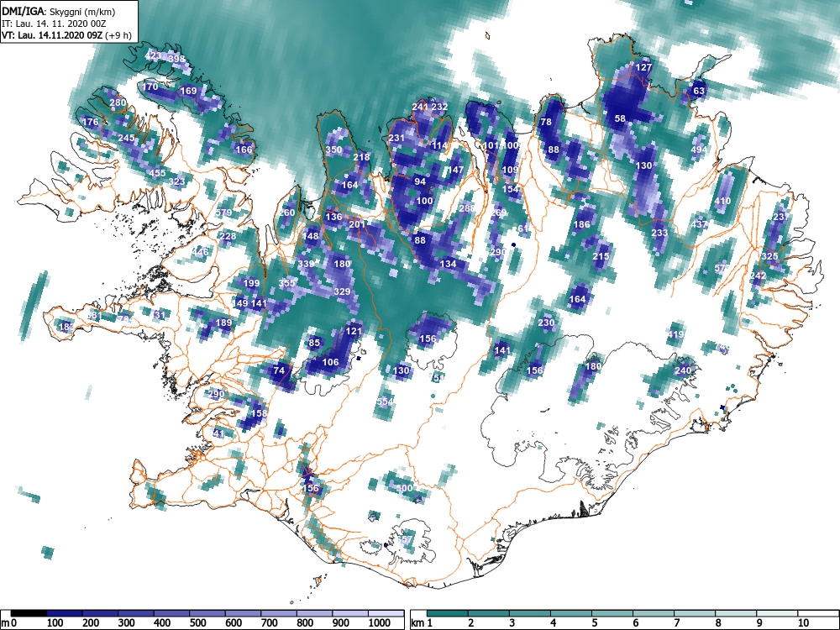840x630 pixels.
Task: Click the '500' label on the metre legend
Action: click(x=197, y=623)
